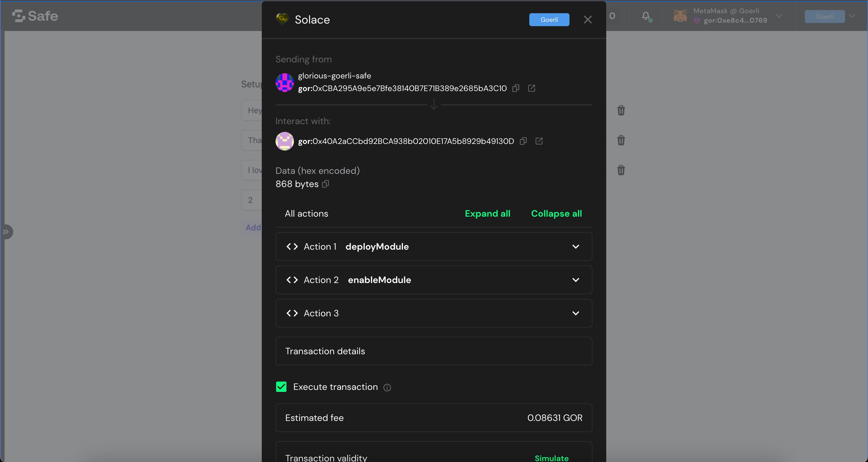Click the input field showing 2

(252, 200)
